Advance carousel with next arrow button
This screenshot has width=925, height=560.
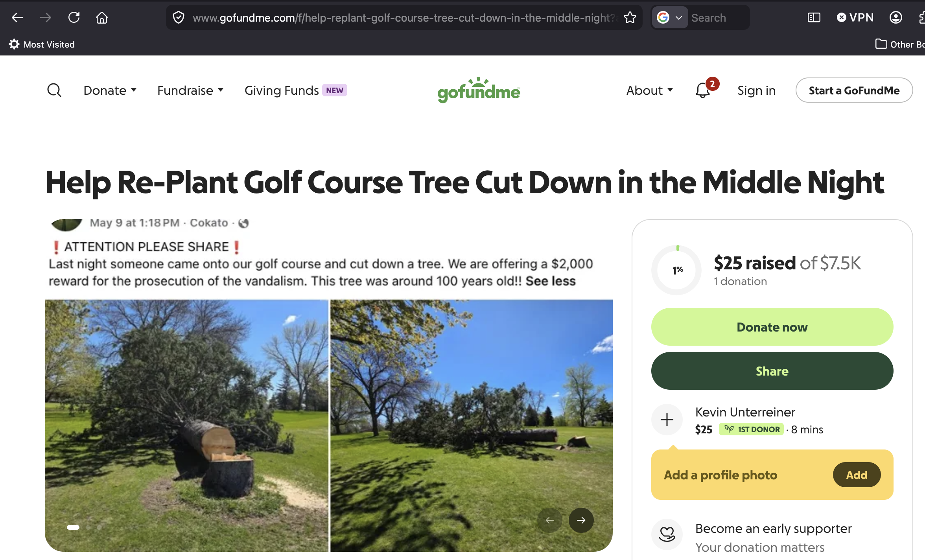pos(581,520)
